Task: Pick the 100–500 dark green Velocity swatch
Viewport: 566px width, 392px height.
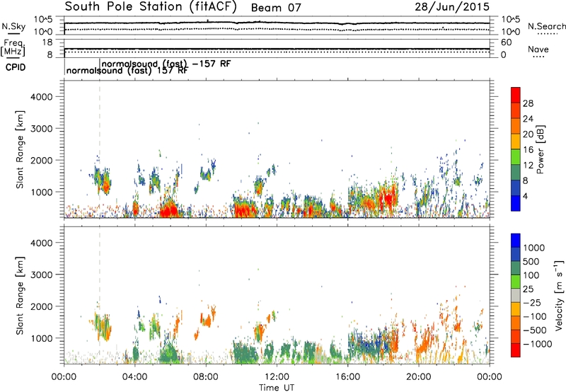Action: click(x=516, y=268)
